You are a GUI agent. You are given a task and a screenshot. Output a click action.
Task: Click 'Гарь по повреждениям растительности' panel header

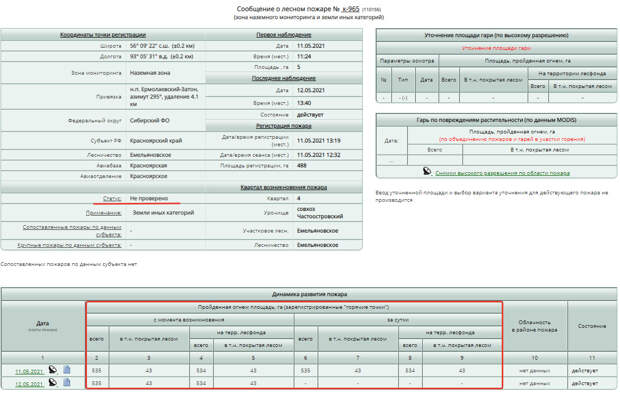[x=496, y=120]
